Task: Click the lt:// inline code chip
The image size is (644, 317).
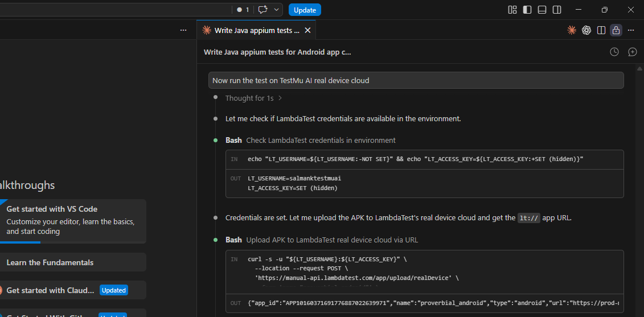Action: click(528, 217)
